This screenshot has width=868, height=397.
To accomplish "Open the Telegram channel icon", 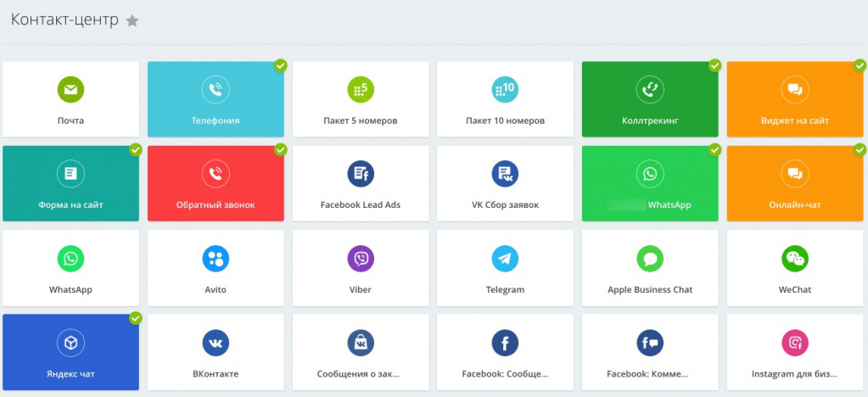I will (505, 258).
